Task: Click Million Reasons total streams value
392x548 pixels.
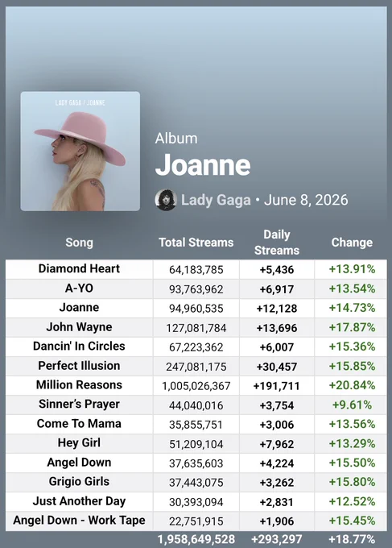Action: pos(196,386)
